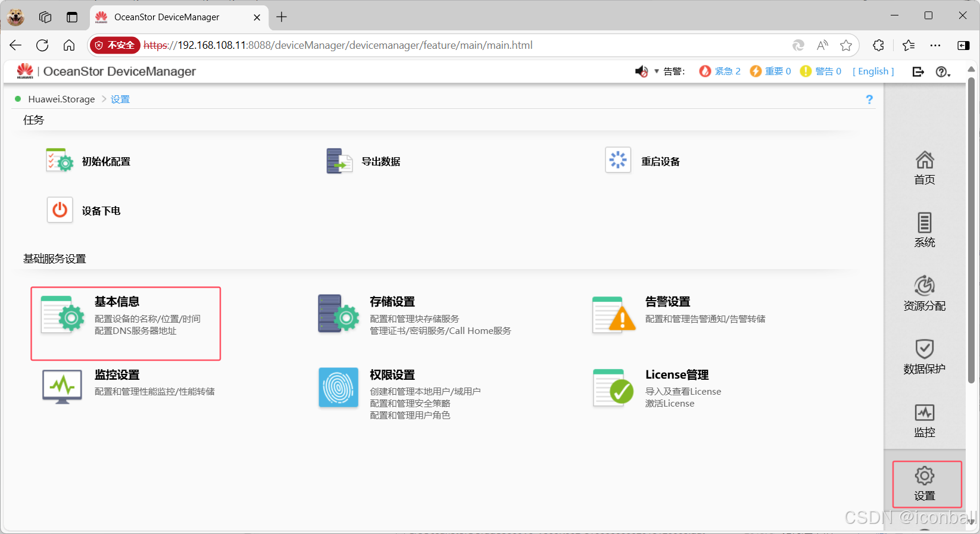Click the License管理 title

tap(677, 375)
